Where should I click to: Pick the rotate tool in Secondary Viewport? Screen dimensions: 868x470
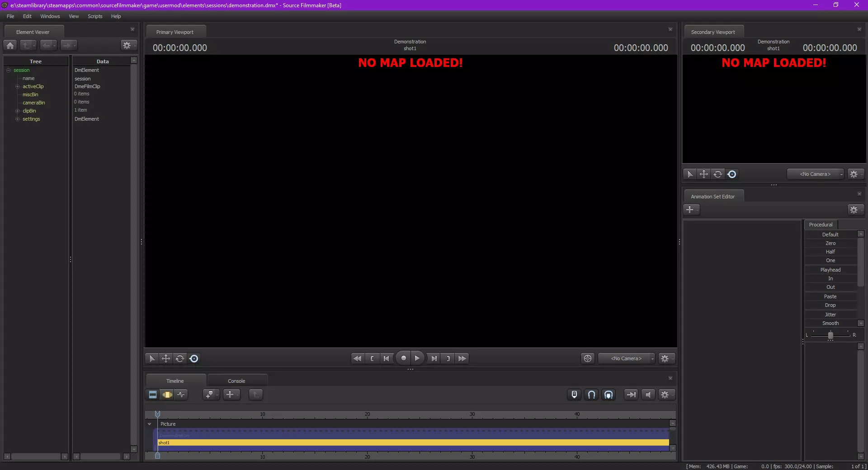tap(718, 174)
